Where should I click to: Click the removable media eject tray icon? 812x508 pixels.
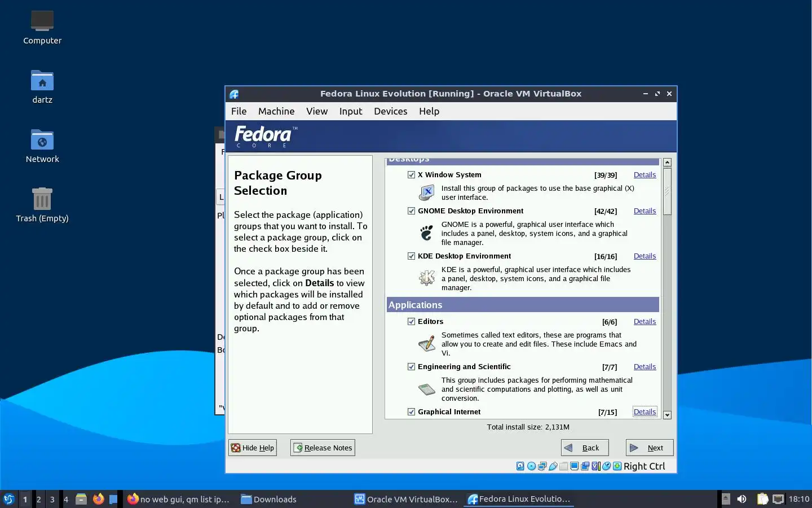coord(726,499)
